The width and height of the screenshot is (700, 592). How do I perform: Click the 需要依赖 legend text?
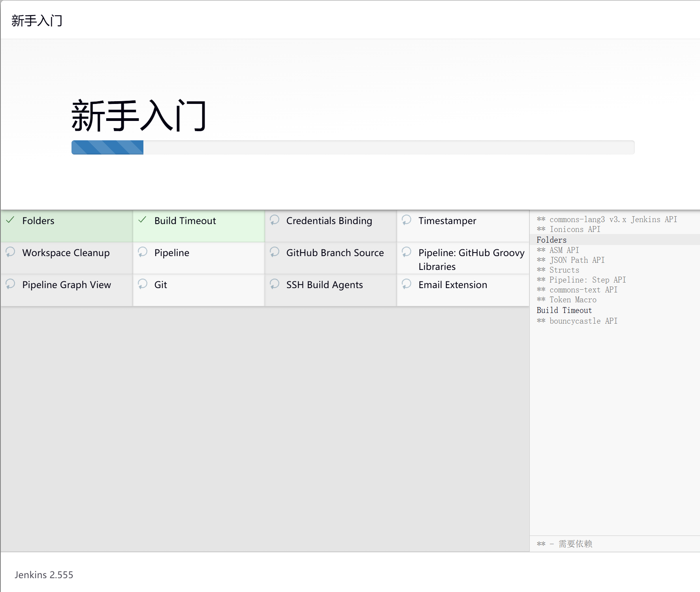point(575,544)
